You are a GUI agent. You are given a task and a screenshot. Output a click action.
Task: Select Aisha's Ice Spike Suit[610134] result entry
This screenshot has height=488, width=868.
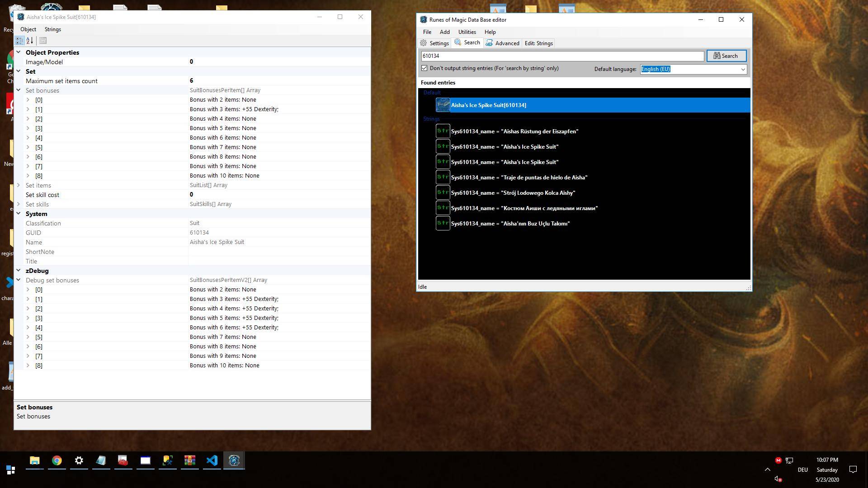click(x=592, y=105)
